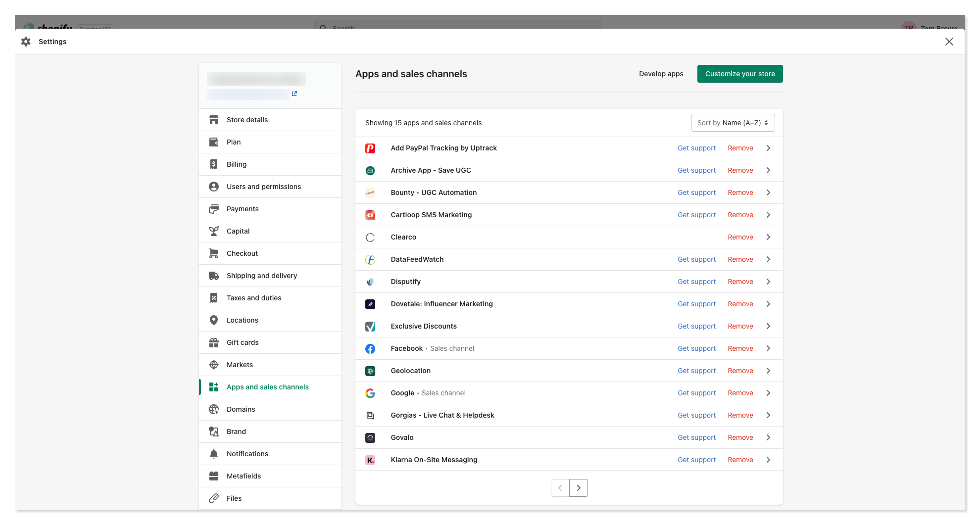The width and height of the screenshot is (980, 525).
Task: Click the Settings gear icon
Action: pos(26,42)
